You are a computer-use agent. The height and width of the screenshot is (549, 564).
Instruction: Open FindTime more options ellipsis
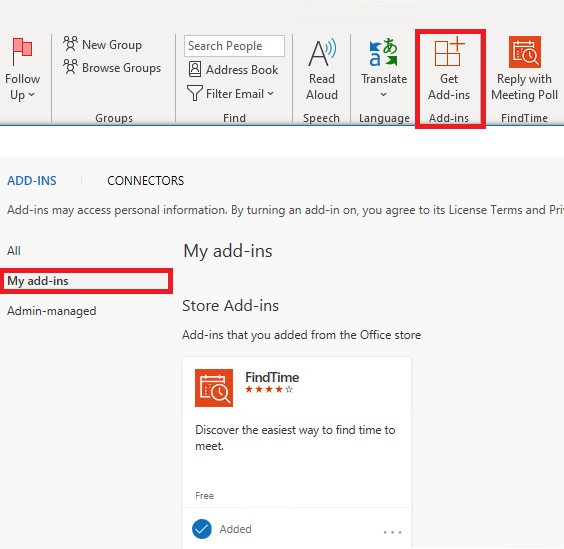[x=392, y=532]
